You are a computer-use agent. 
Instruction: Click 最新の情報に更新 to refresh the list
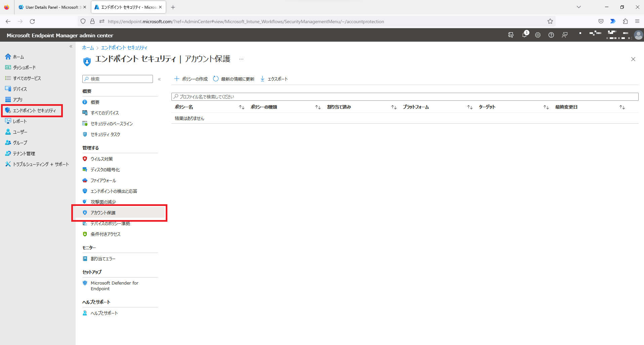click(234, 79)
